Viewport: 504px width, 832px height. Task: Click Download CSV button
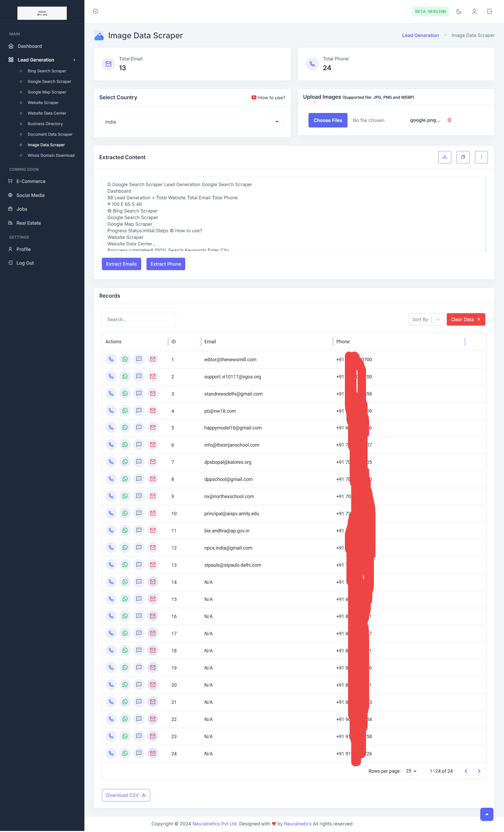tap(126, 796)
